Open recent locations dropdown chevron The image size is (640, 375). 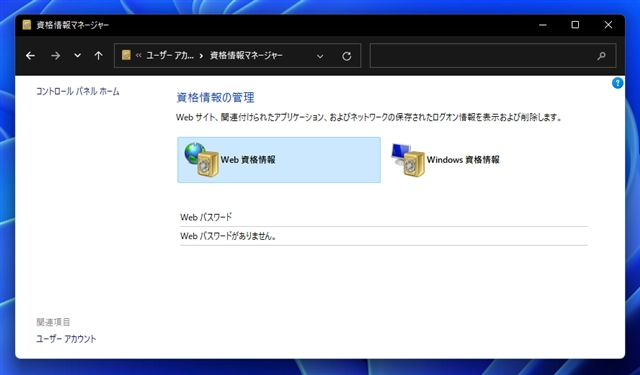(77, 55)
